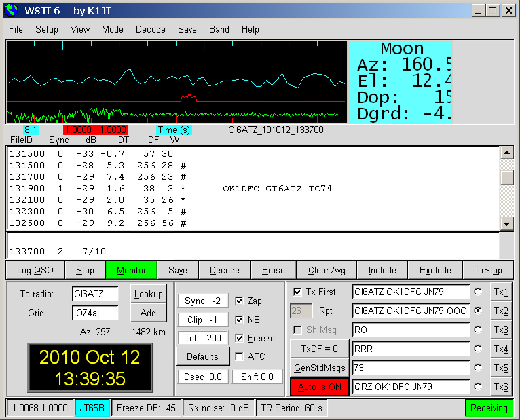520x420 pixels.
Task: Open the Decode menu
Action: click(x=151, y=29)
